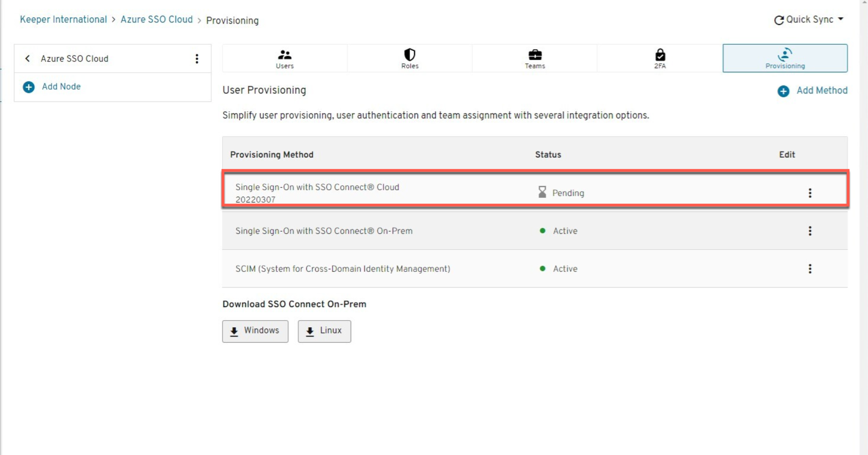
Task: Go to Keeper International breadcrumb
Action: coord(63,19)
